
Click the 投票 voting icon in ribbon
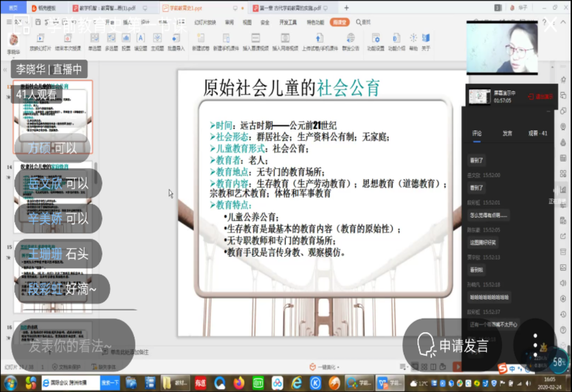point(126,39)
